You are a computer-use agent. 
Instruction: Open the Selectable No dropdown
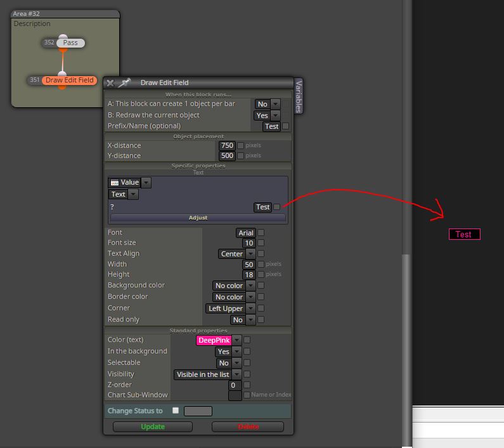237,363
